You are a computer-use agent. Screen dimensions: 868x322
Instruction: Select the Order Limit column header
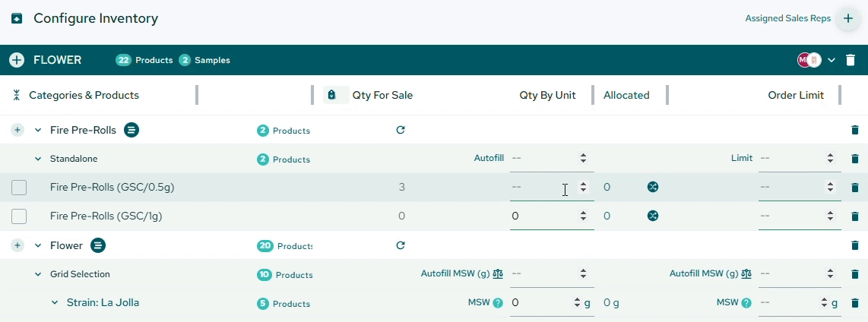(x=796, y=95)
